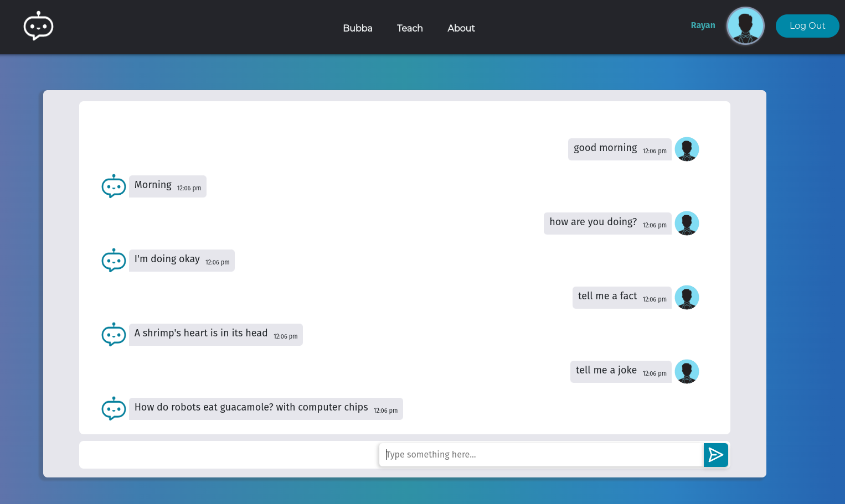Click the bot avatar beside 'I'm doing okay'
The width and height of the screenshot is (845, 504).
click(x=114, y=260)
